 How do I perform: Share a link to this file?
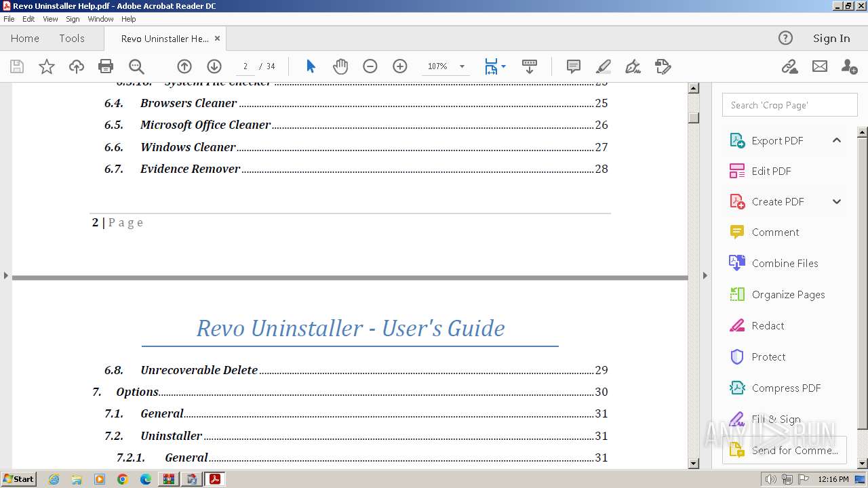789,66
